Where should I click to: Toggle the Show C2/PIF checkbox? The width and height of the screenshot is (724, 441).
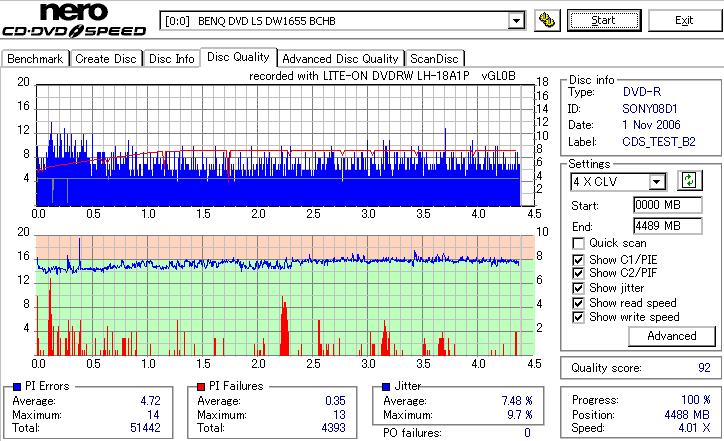(x=578, y=273)
